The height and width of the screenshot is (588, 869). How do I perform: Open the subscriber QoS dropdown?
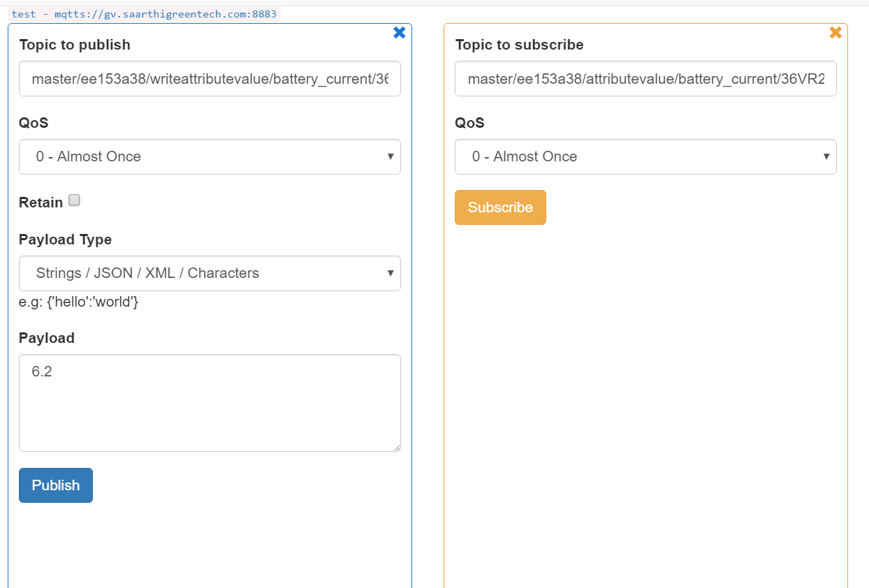point(645,156)
